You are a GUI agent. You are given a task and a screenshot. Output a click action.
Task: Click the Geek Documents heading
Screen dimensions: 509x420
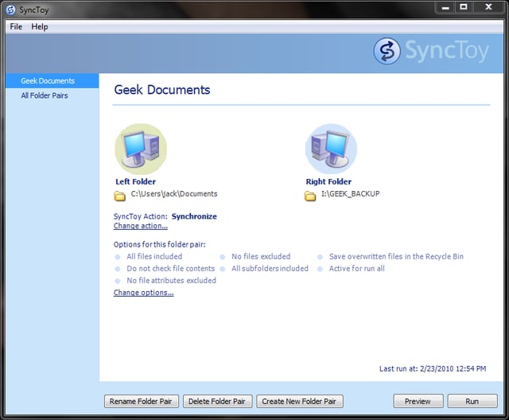(x=162, y=90)
